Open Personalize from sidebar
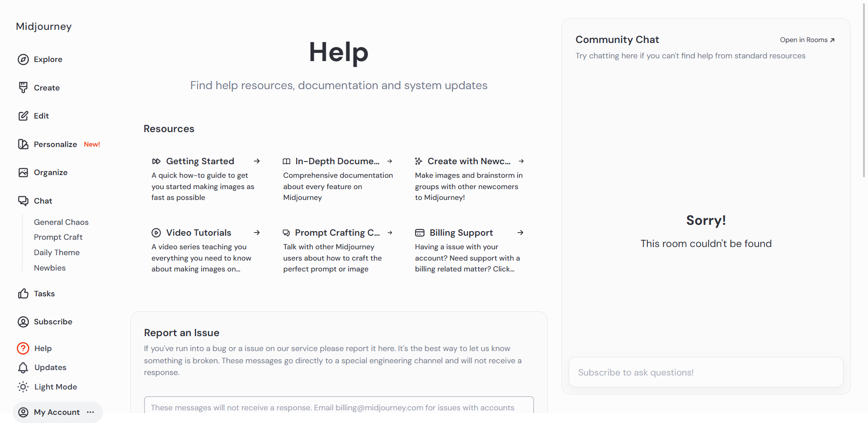Image resolution: width=868 pixels, height=423 pixels. [55, 144]
